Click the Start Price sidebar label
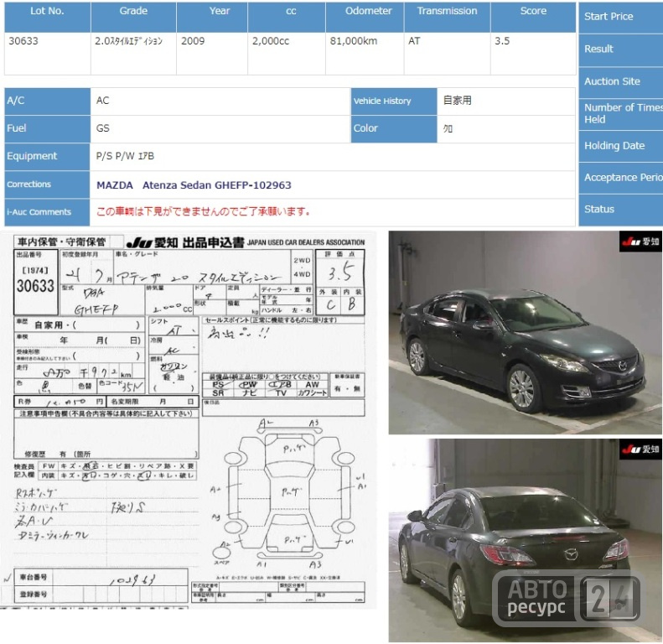The image size is (663, 644). (620, 17)
